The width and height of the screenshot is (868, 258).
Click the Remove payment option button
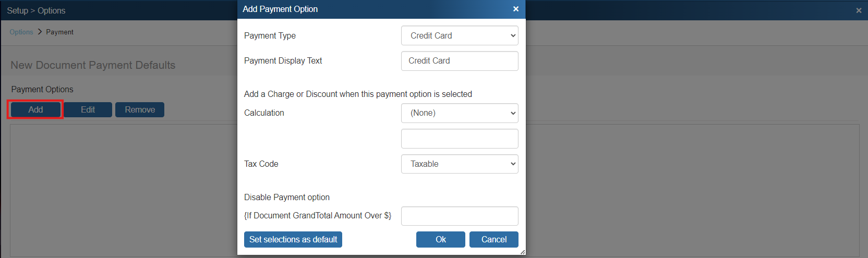tap(139, 109)
